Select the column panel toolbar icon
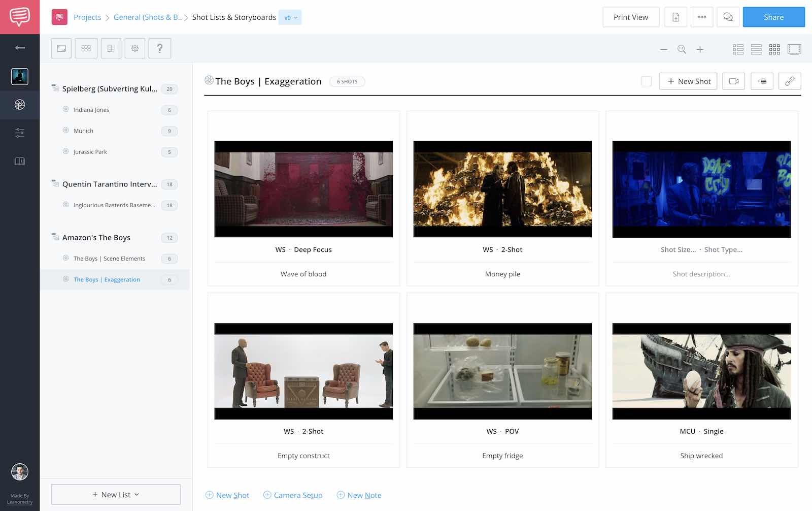The height and width of the screenshot is (511, 812). [x=111, y=48]
